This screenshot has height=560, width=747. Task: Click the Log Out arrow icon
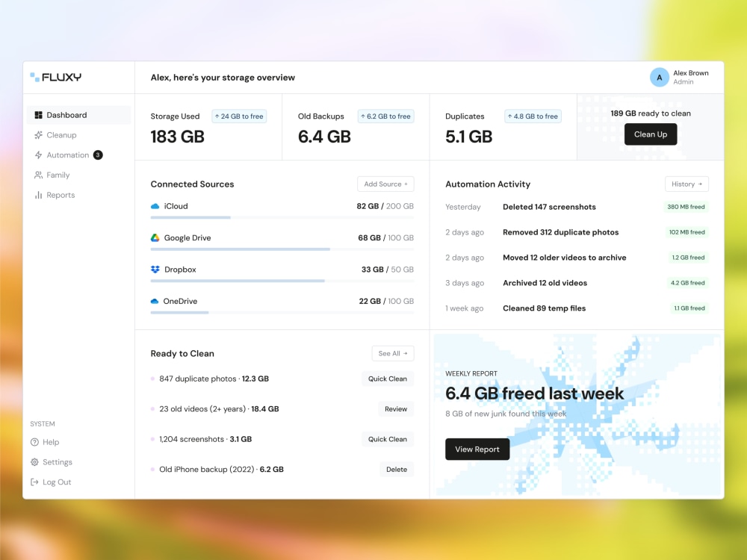[34, 482]
